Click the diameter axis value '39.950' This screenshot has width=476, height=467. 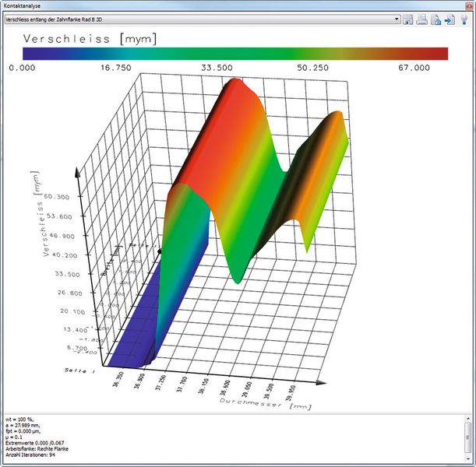[289, 394]
